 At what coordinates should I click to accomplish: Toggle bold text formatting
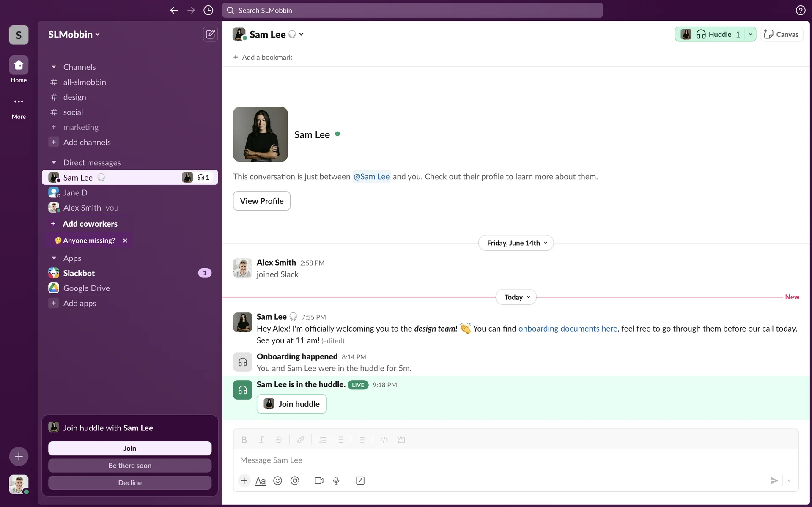tap(244, 440)
